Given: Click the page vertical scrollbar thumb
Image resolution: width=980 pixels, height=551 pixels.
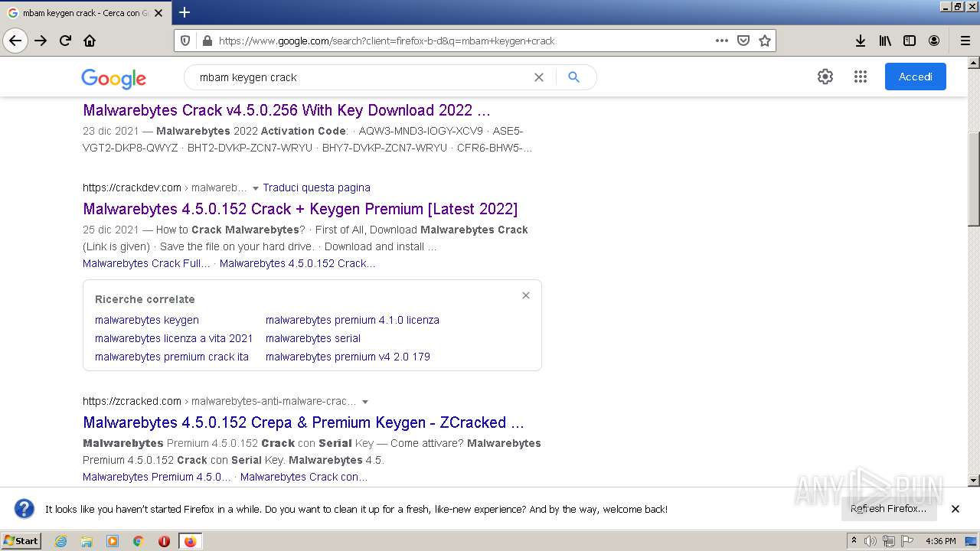Looking at the screenshot, I should 973,179.
